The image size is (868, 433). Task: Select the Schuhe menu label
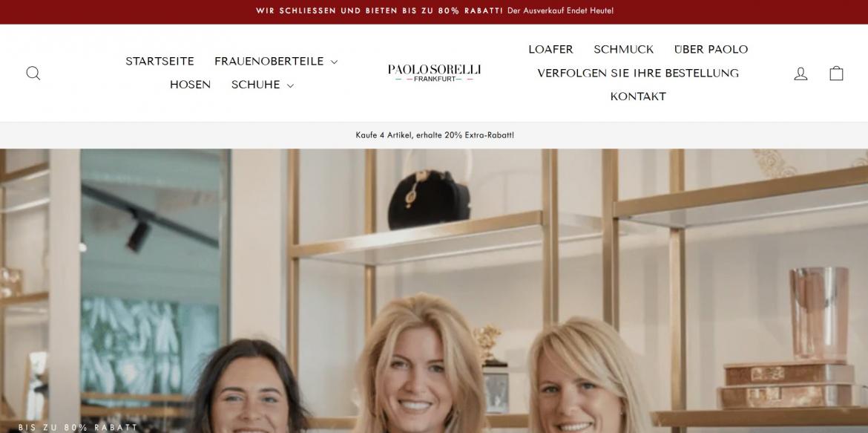click(x=255, y=84)
